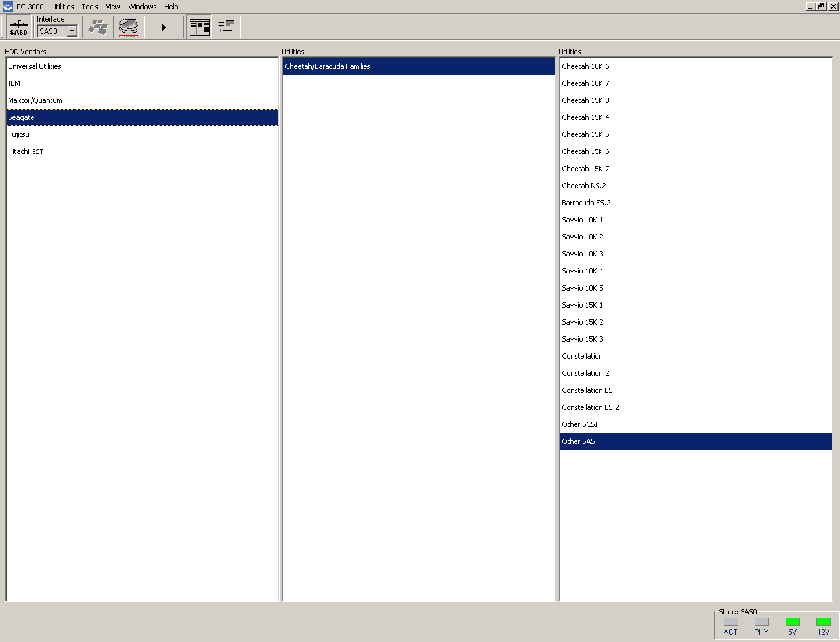Open the Help menu
Image resolution: width=840 pixels, height=642 pixels.
[171, 7]
